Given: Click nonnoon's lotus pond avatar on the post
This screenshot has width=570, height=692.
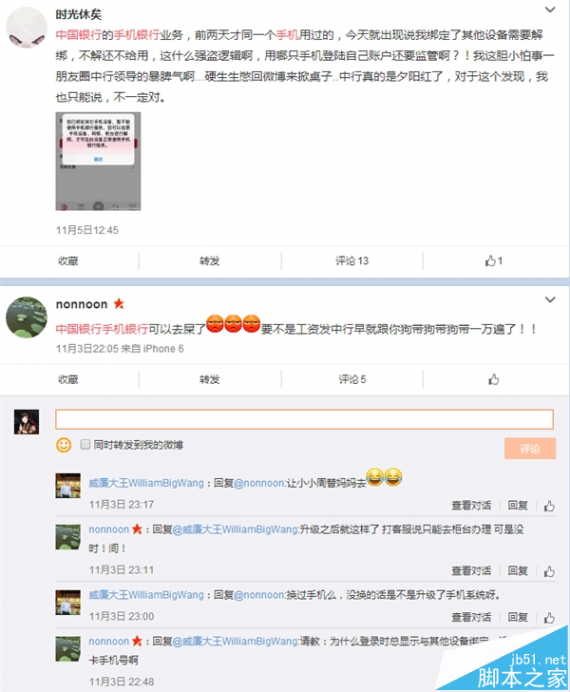Looking at the screenshot, I should tap(26, 317).
